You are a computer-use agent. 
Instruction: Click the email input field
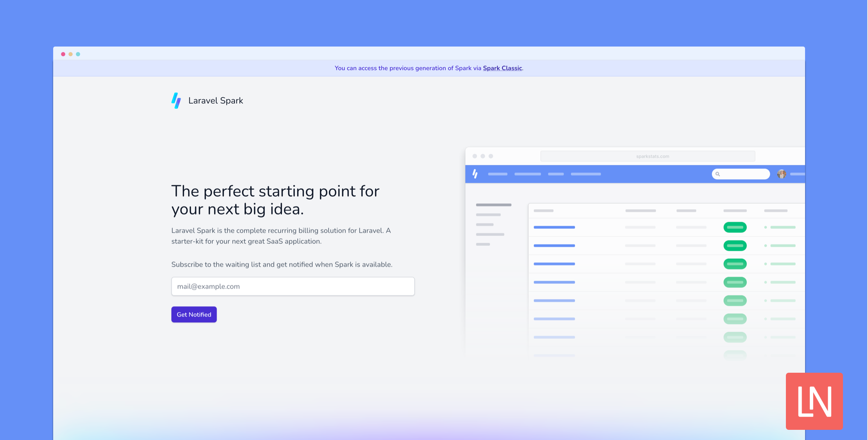point(293,286)
